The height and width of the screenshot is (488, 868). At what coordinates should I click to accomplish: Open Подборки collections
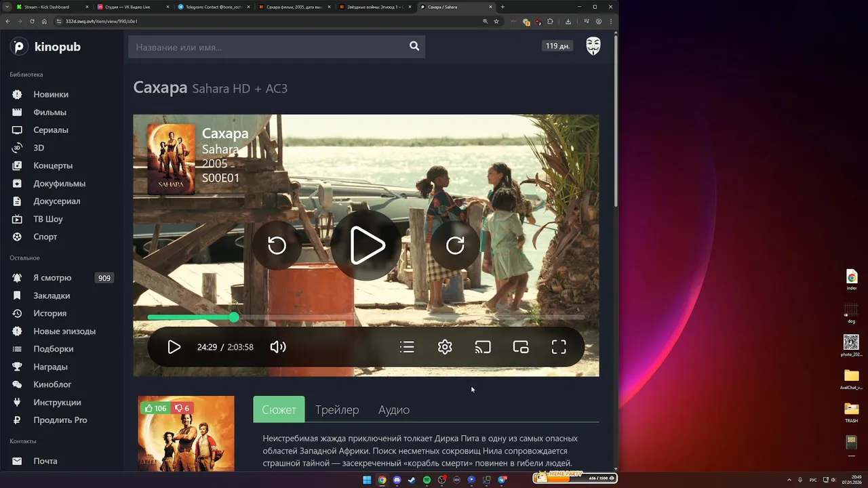(x=53, y=348)
